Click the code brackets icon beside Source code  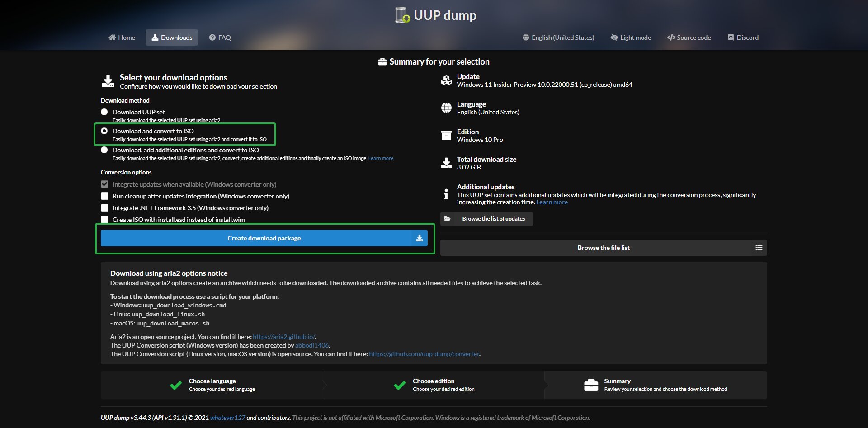pos(671,38)
